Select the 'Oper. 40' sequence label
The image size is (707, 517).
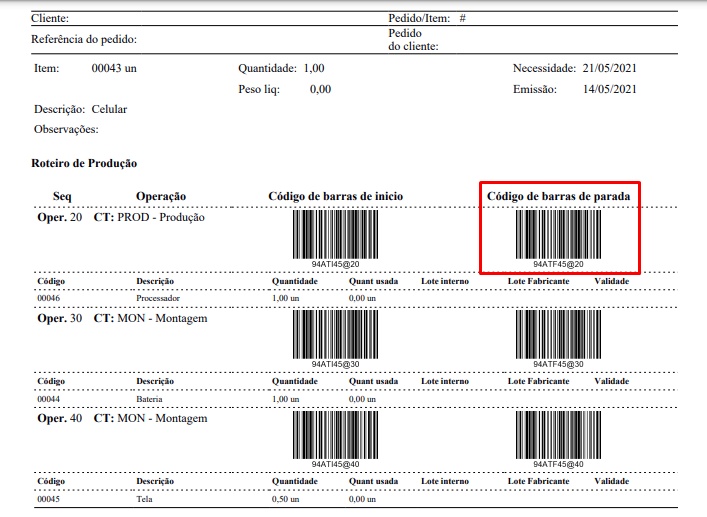tap(60, 418)
